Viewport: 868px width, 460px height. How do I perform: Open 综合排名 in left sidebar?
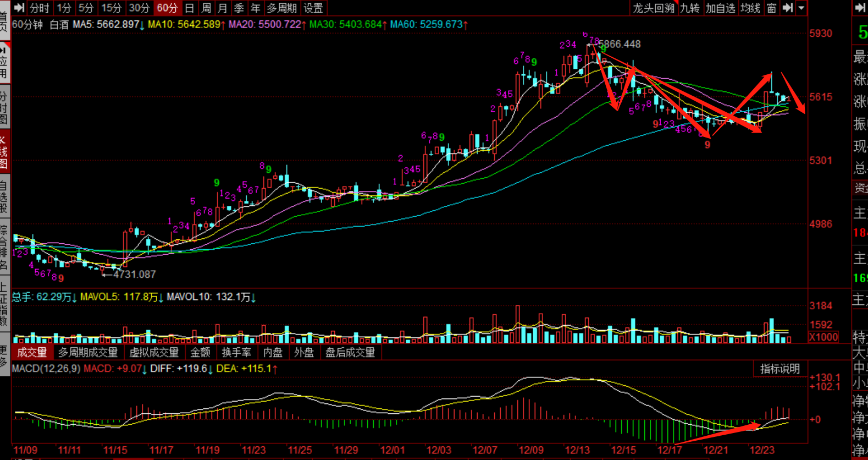click(4, 247)
